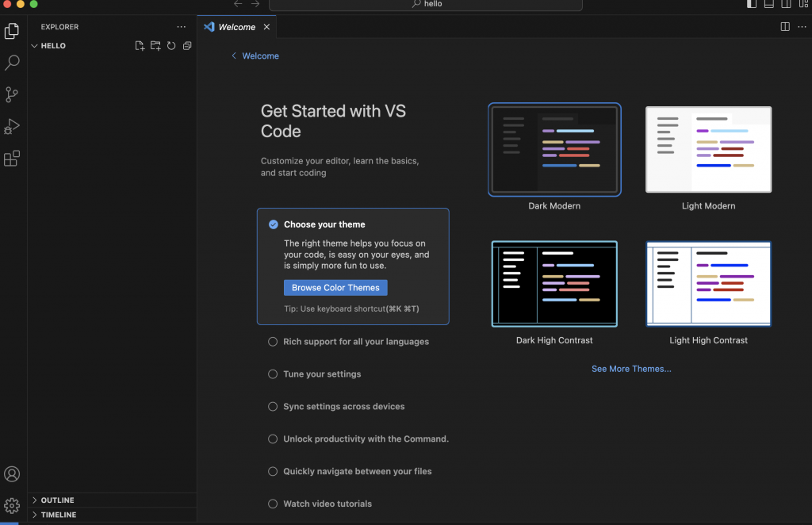This screenshot has height=525, width=812.
Task: Select the Welcome editor tab
Action: pos(236,27)
